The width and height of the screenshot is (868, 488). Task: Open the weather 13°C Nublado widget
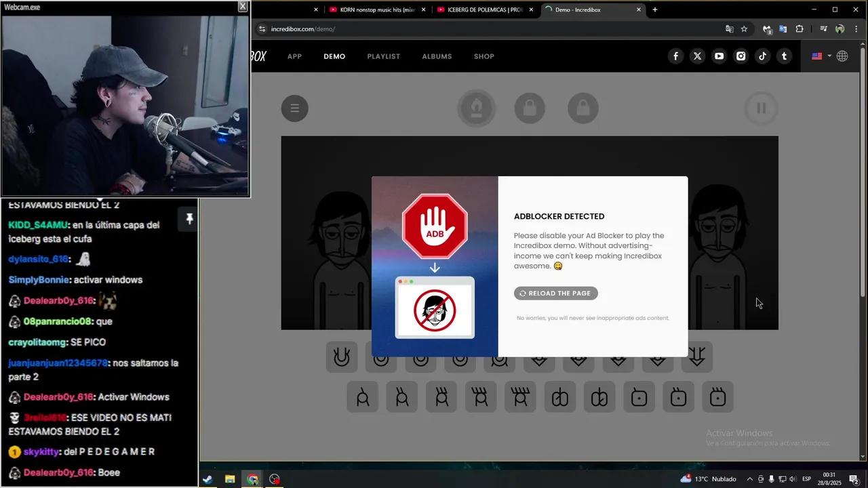[708, 479]
